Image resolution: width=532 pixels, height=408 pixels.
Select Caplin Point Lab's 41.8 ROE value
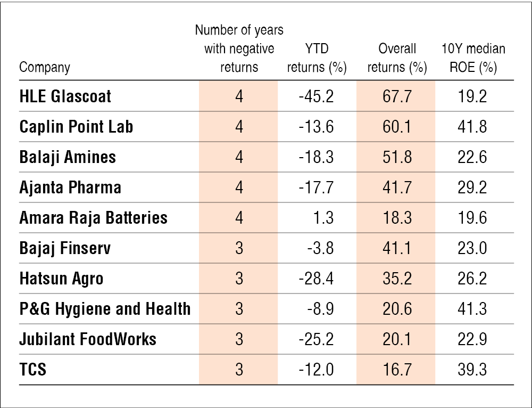473,127
